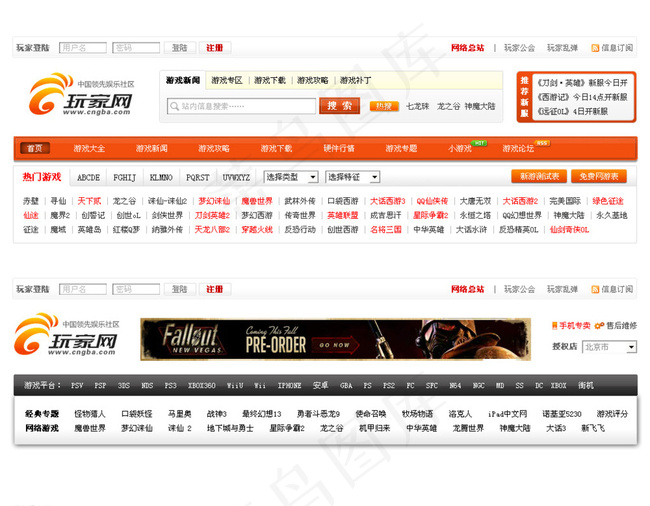Open the 七龙珠 hot search link

click(417, 107)
